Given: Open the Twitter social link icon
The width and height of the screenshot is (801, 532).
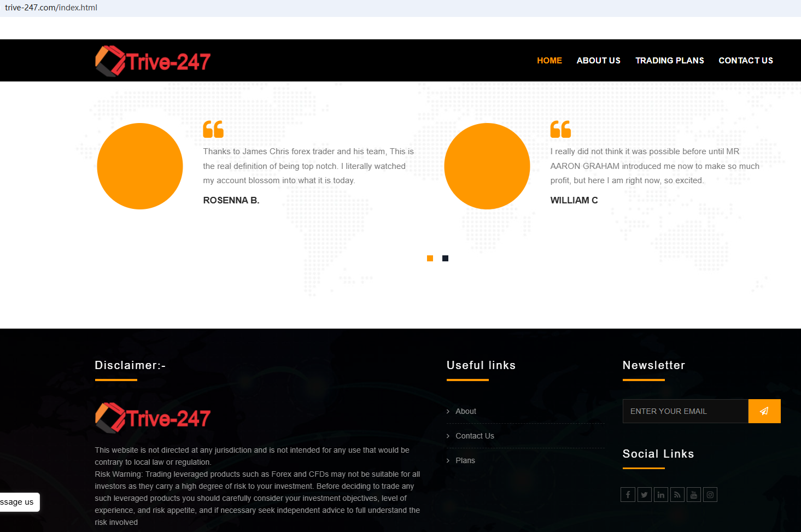Looking at the screenshot, I should pos(644,495).
